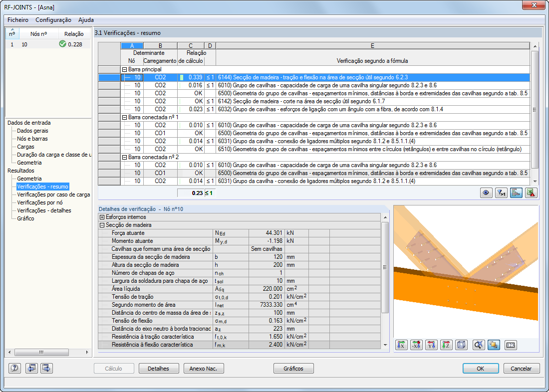Go to next table window icon
This screenshot has width=549, height=392.
46,368
